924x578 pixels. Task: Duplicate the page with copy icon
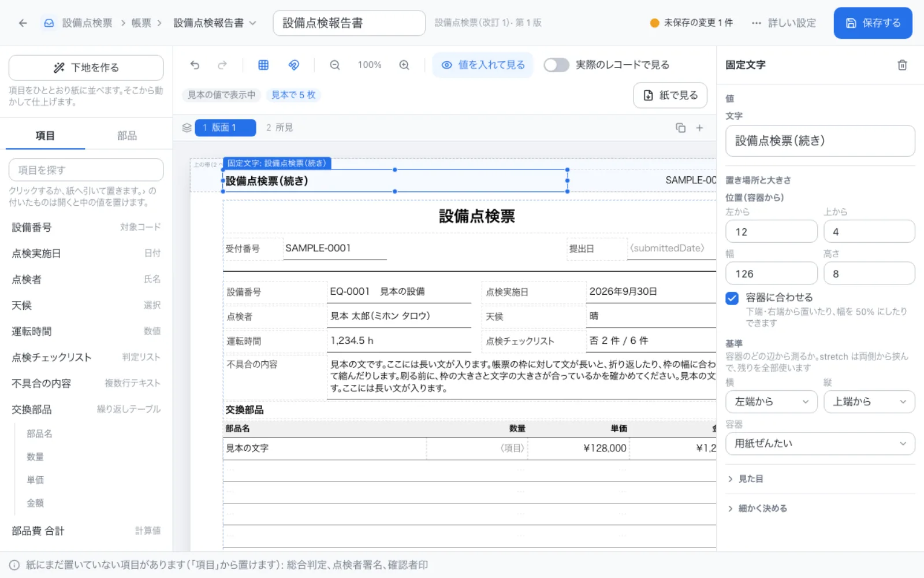tap(681, 128)
